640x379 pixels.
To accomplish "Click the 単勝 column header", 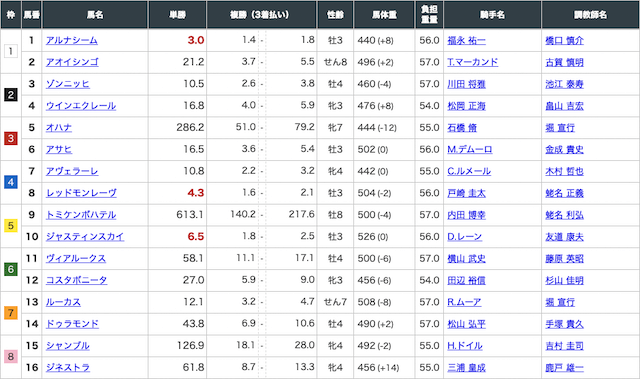I will (178, 15).
